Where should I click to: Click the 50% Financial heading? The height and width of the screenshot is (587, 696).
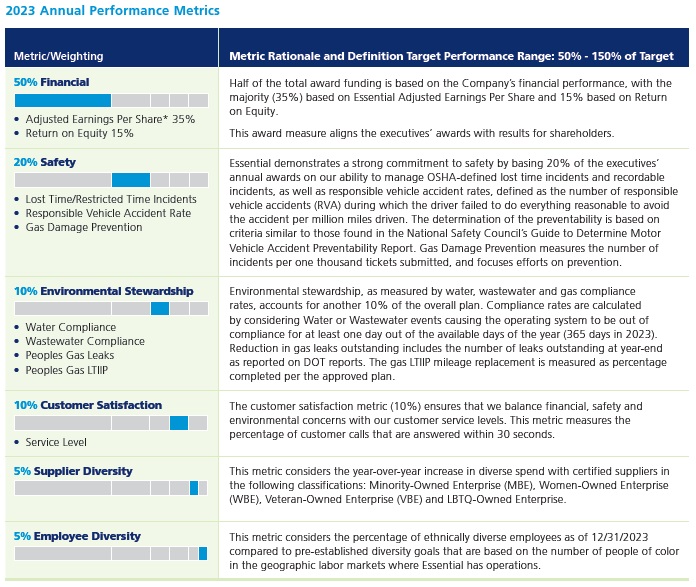51,82
